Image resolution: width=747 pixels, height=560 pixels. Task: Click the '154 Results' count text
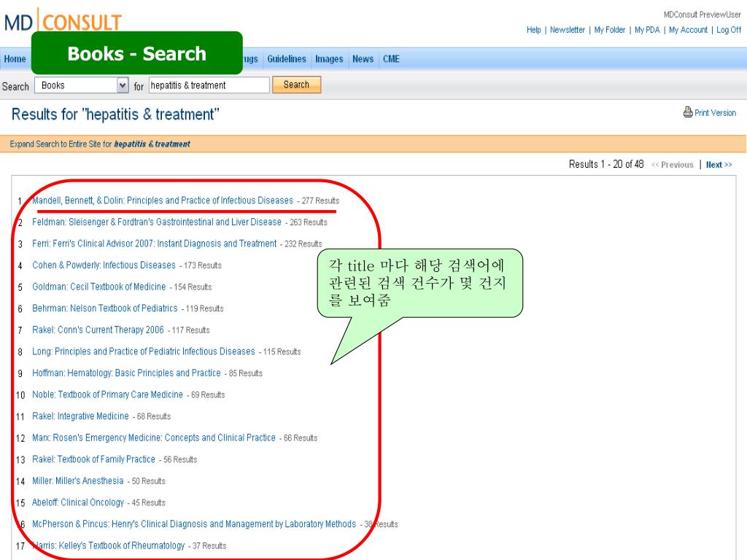point(193,287)
